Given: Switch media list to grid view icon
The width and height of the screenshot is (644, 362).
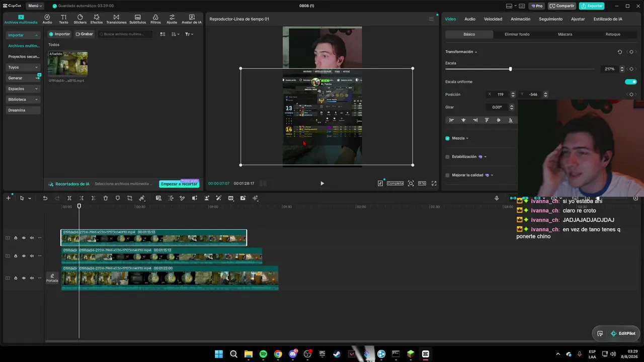Looking at the screenshot, I should (x=163, y=34).
